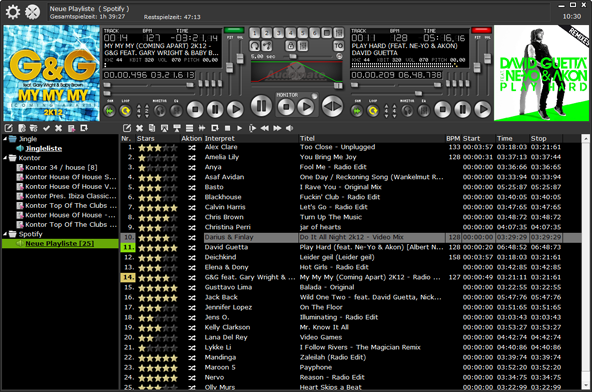This screenshot has width=592, height=392.
Task: Increase the first loop stepper on right deck
Action: [386, 107]
